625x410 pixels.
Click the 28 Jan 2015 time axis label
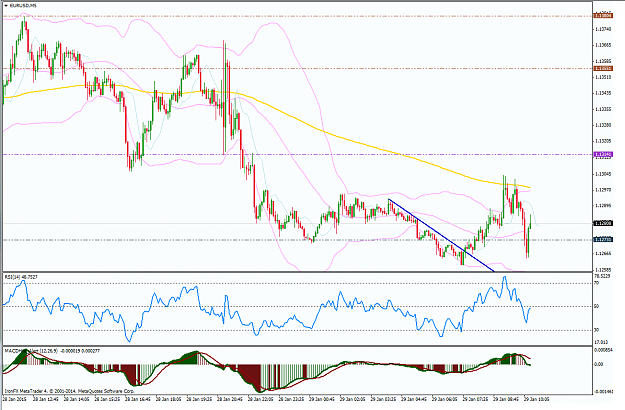tap(14, 398)
